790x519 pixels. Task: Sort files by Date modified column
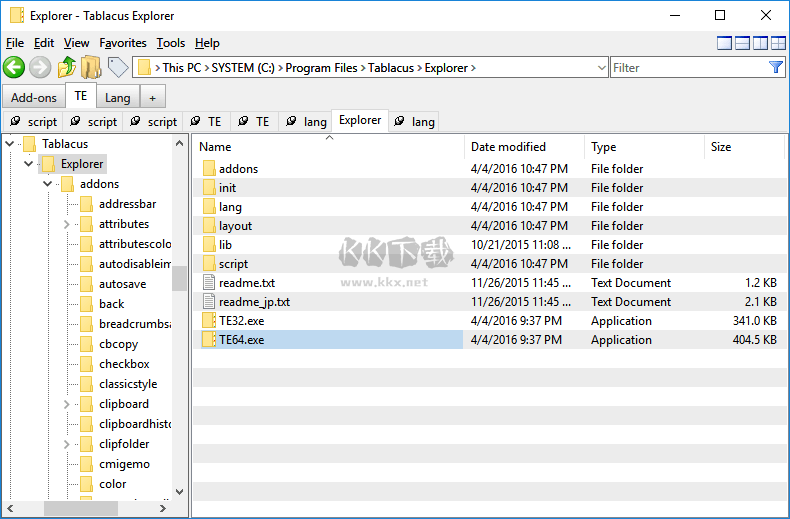pyautogui.click(x=508, y=147)
